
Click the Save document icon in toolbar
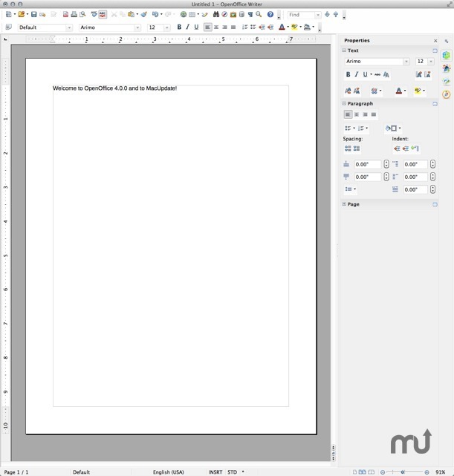(x=33, y=14)
